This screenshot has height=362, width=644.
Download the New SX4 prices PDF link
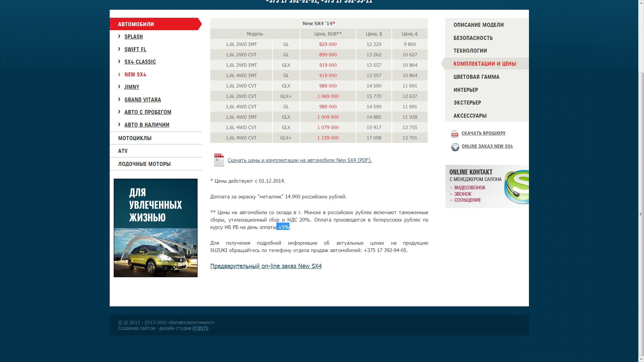pyautogui.click(x=299, y=160)
